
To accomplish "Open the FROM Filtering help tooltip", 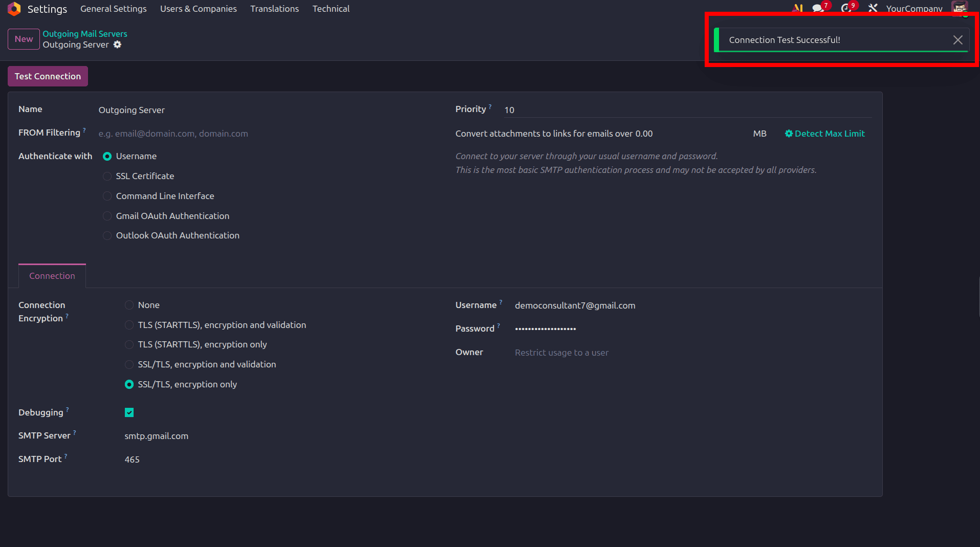I will (84, 130).
